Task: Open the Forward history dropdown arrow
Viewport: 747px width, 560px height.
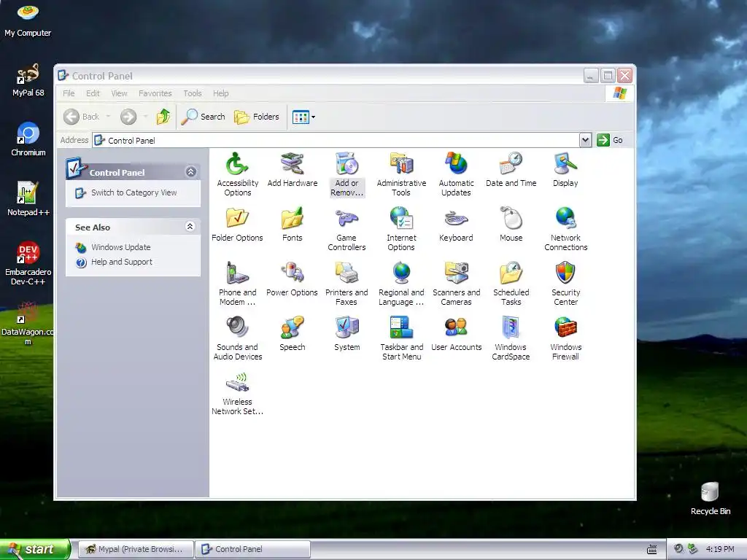Action: click(x=145, y=117)
